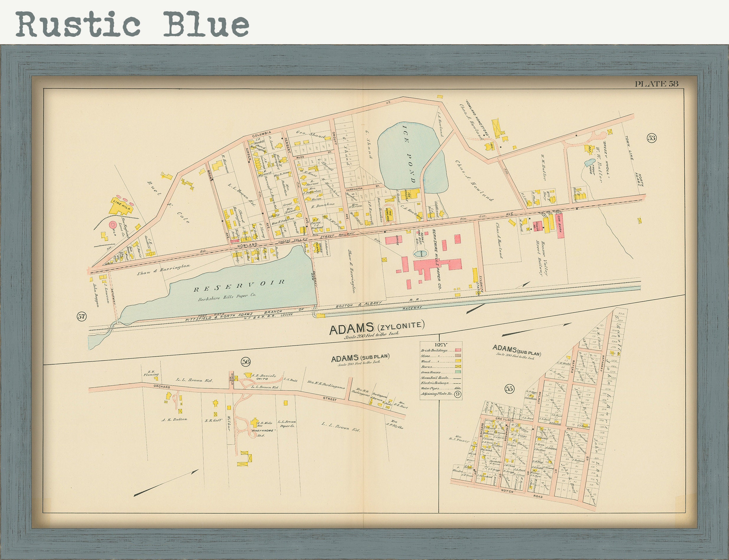The image size is (729, 560).
Task: Click the circled plate number 57
Action: 81,316
